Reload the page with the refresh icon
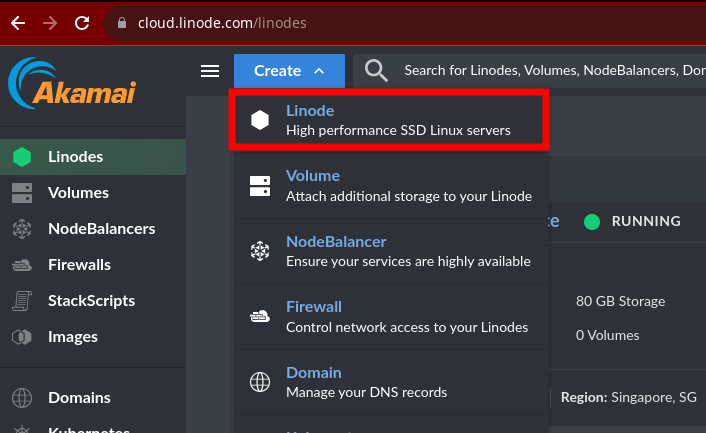 pyautogui.click(x=82, y=23)
